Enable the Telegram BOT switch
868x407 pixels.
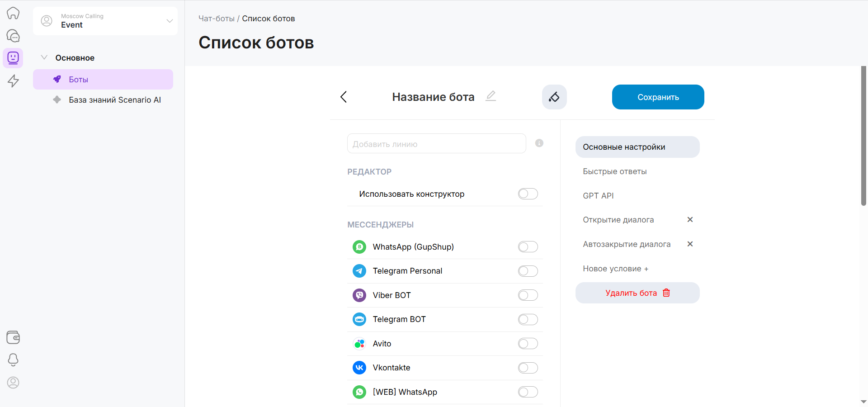coord(528,320)
